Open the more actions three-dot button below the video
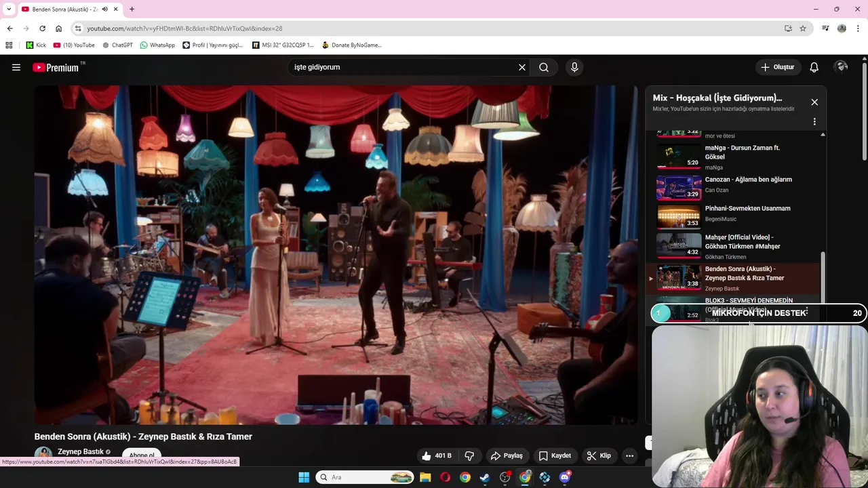This screenshot has height=488, width=868. (629, 455)
